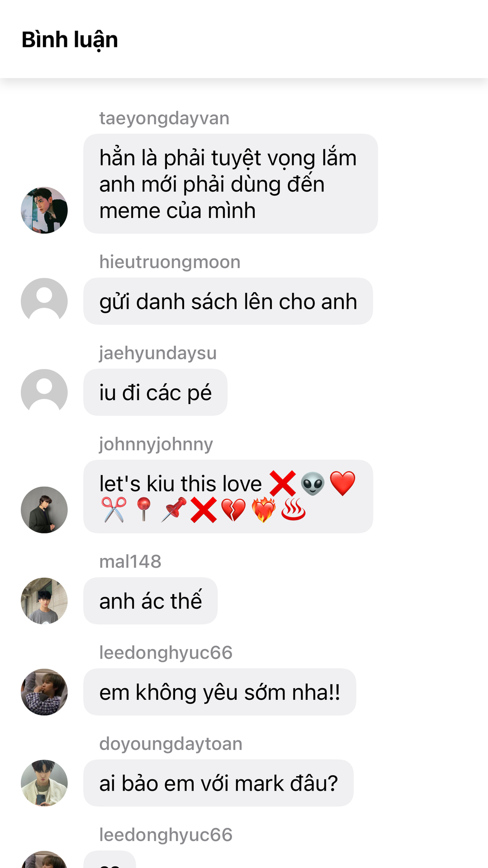The height and width of the screenshot is (868, 488).
Task: Select the 'let's kiu this love' comment
Action: 228,496
